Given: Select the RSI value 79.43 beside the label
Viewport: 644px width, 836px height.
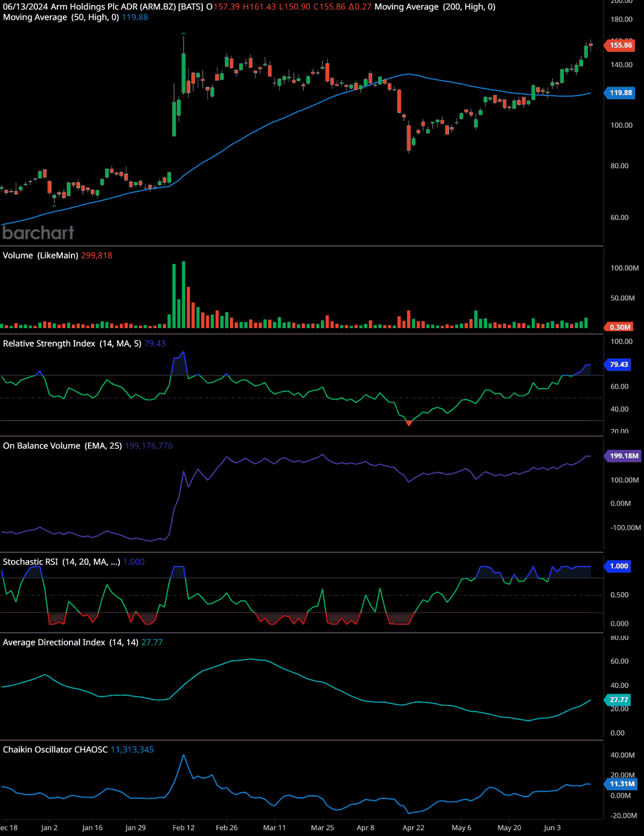Looking at the screenshot, I should [x=155, y=343].
